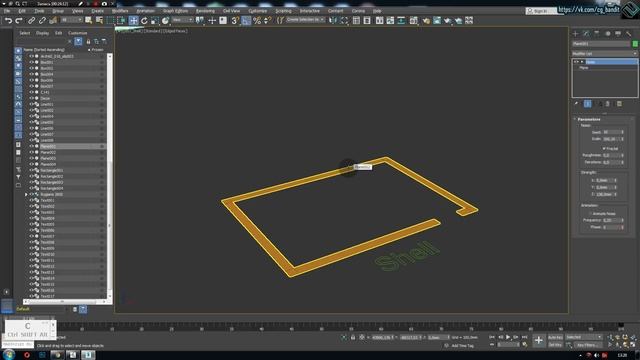Viewport: 640px width, 360px height.
Task: Click Add Time Tag
Action: [462, 346]
